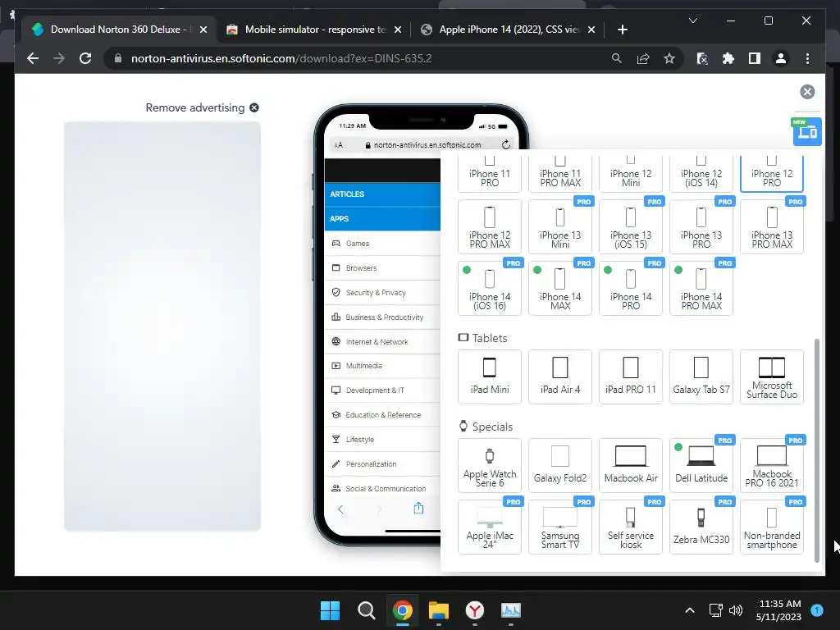Screen dimensions: 840x630
Task: Pick the iPhone 13 Mini device
Action: point(559,226)
